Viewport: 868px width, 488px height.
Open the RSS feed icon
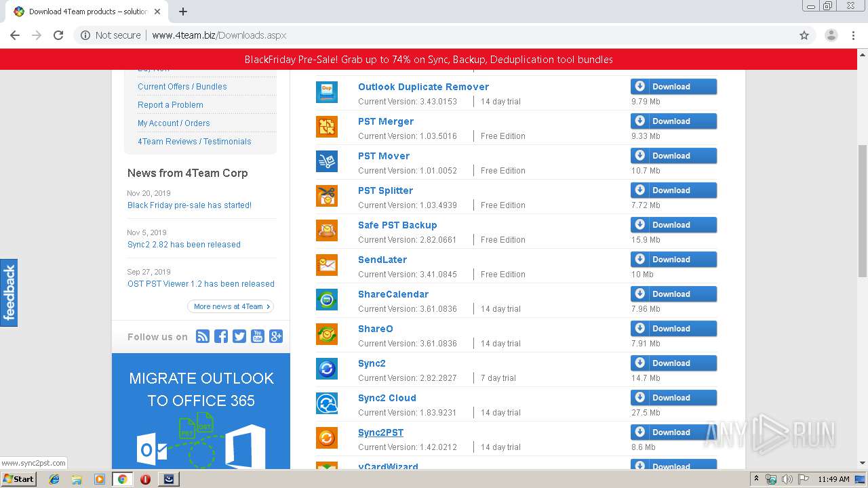203,336
